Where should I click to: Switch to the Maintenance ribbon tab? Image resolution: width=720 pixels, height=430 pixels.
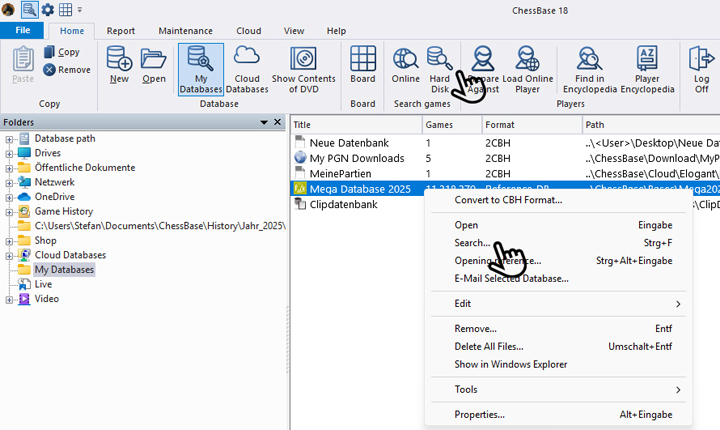[x=186, y=31]
